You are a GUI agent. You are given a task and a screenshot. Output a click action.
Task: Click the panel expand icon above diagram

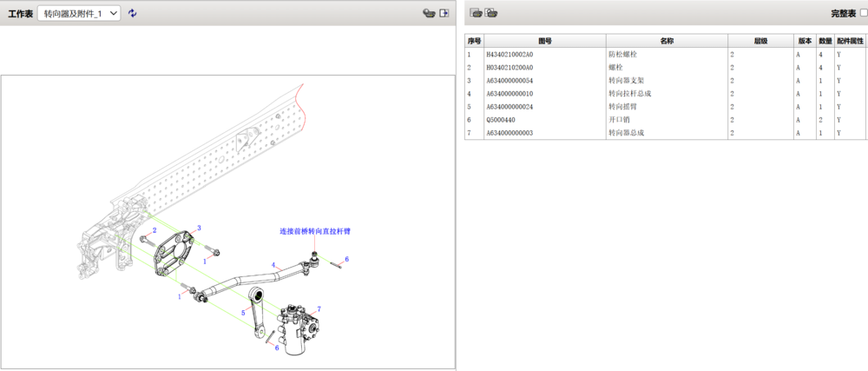pyautogui.click(x=444, y=13)
